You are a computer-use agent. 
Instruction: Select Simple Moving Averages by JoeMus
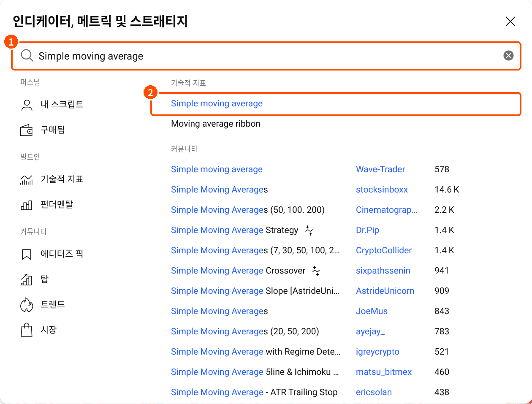(220, 311)
